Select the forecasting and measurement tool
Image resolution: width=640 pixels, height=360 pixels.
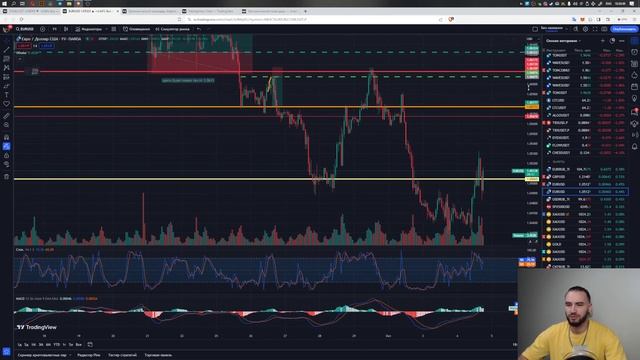click(x=6, y=77)
